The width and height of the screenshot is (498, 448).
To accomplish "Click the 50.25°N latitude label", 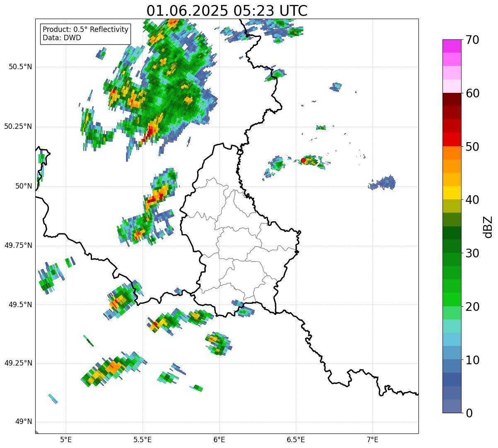I will pos(18,126).
